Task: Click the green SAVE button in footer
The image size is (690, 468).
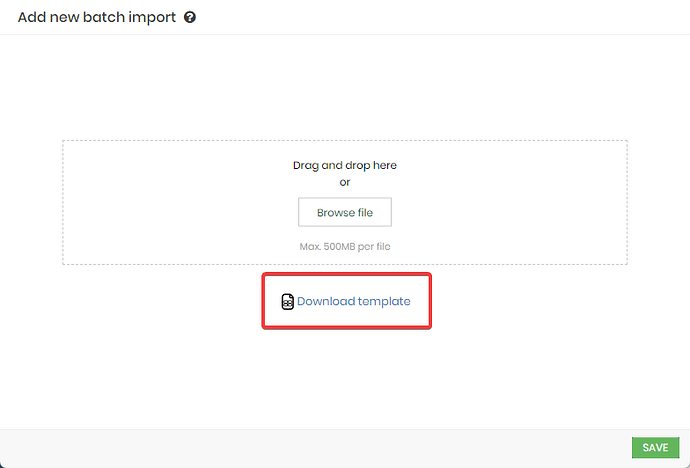Action: click(655, 447)
